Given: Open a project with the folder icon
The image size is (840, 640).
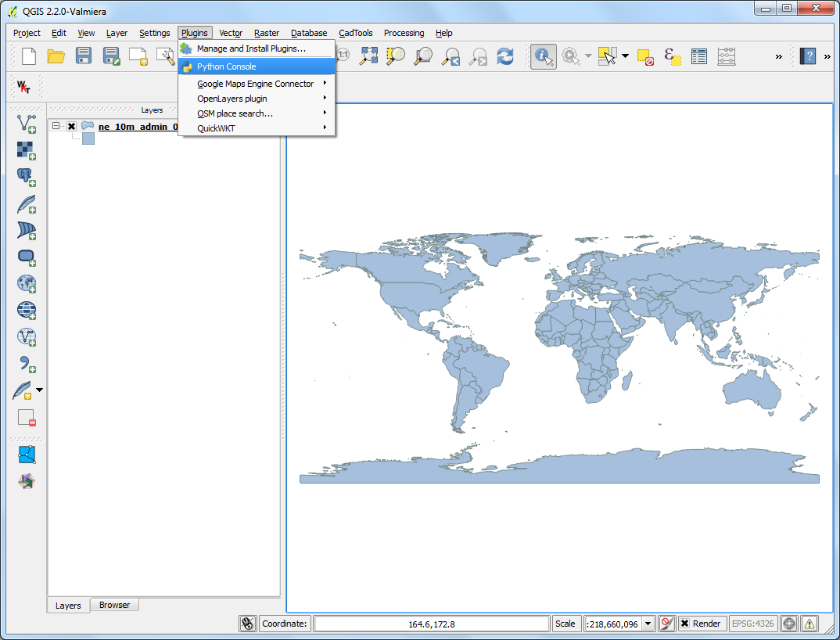Looking at the screenshot, I should [x=56, y=56].
